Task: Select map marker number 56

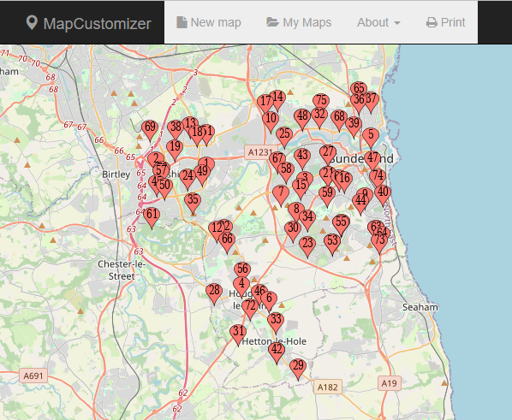Action: [242, 269]
